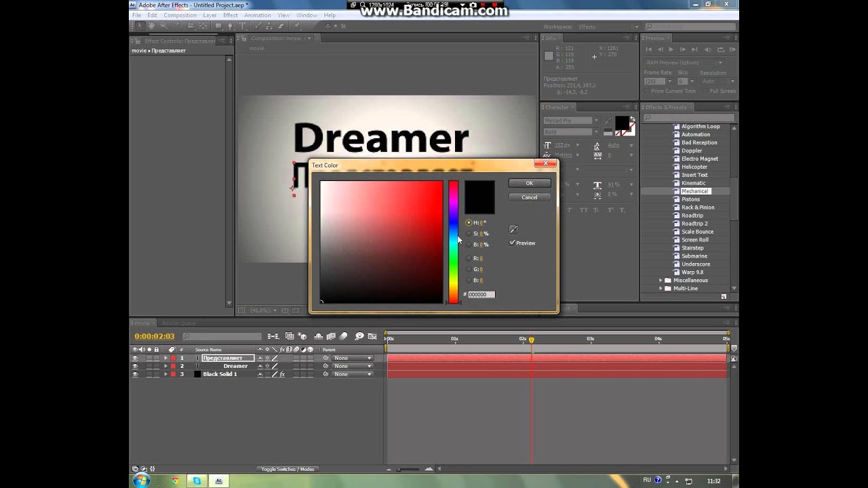Hide the Представляет layer with its eye
The width and height of the screenshot is (868, 488).
[135, 358]
